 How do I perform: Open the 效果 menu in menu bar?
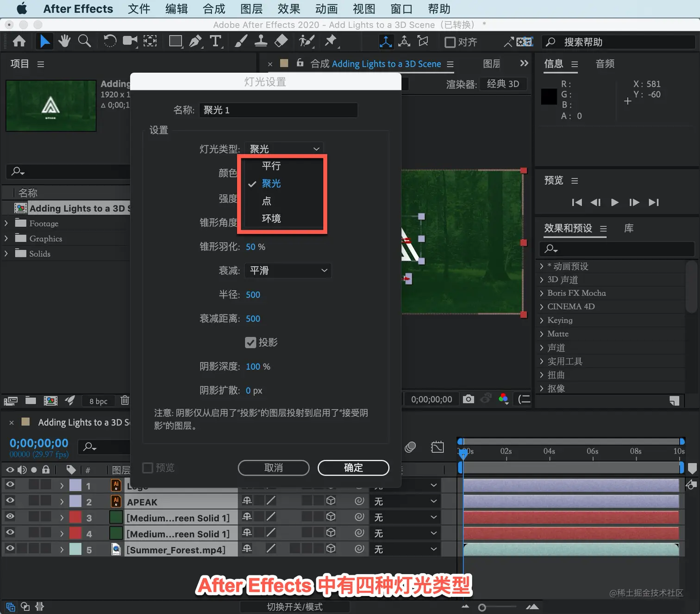289,9
